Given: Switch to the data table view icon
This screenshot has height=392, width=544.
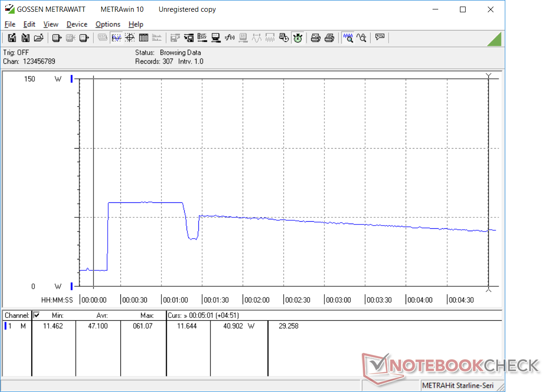Looking at the screenshot, I should click(143, 38).
